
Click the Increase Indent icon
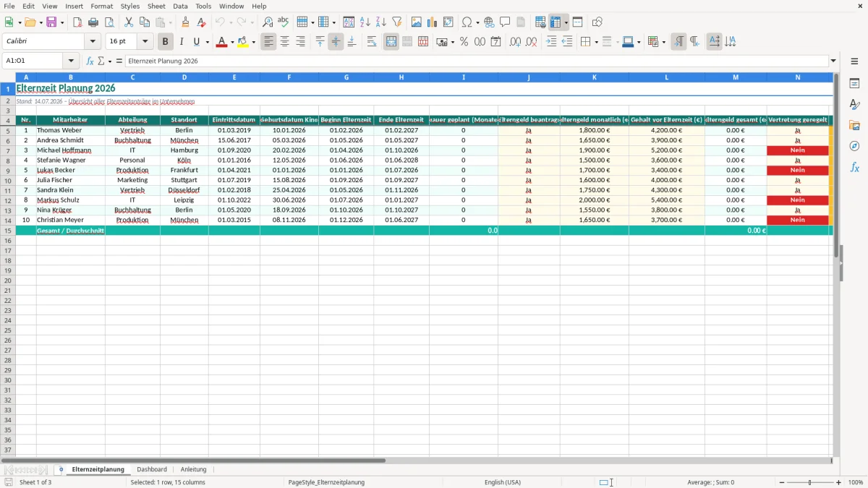click(551, 42)
